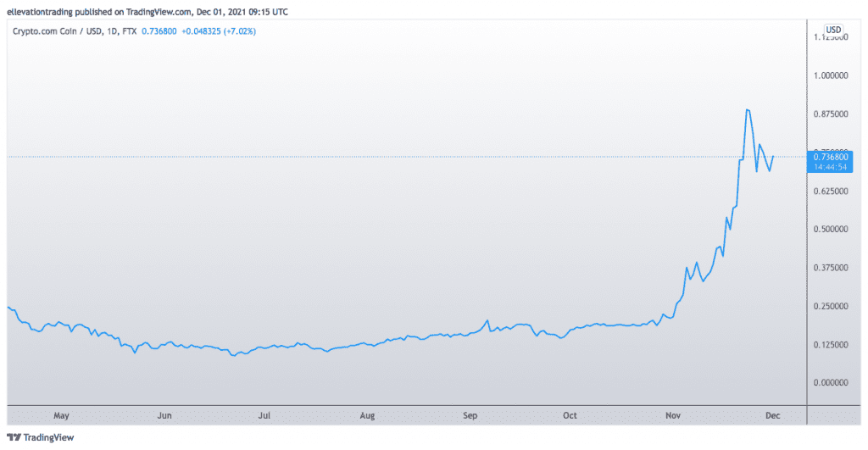868x450 pixels.
Task: Click the Aug label on the time axis
Action: [367, 416]
